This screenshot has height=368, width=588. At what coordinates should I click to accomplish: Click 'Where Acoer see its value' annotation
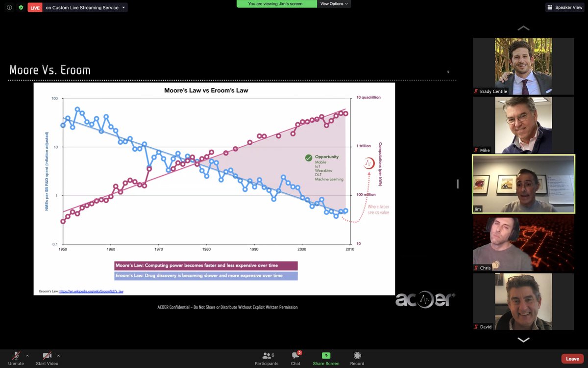click(378, 210)
